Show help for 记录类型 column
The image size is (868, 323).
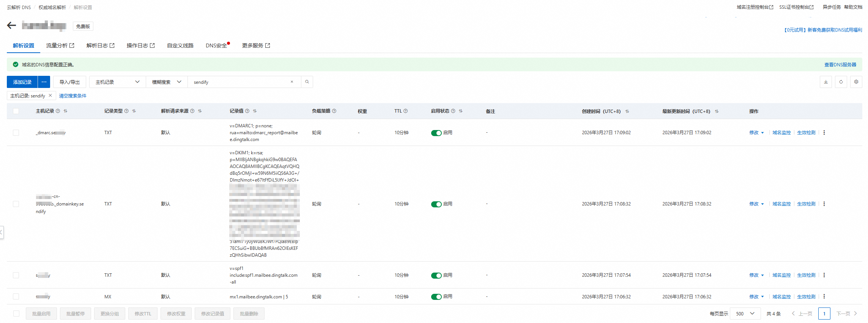tap(126, 111)
